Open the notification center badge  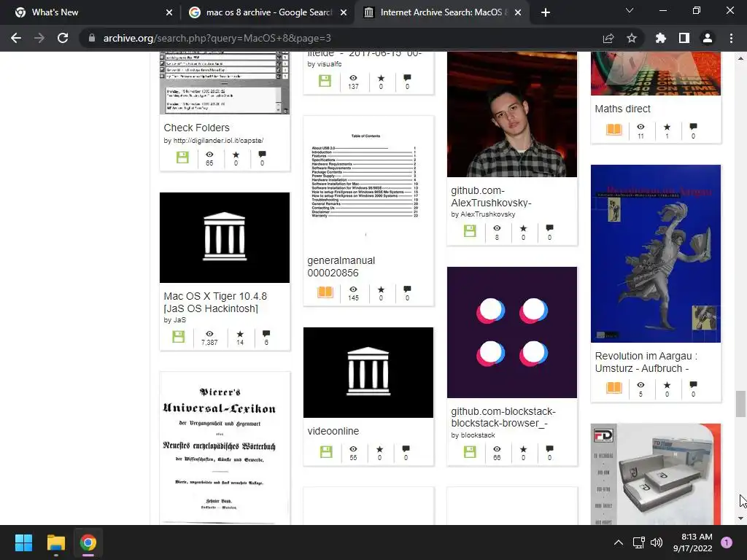coord(727,542)
